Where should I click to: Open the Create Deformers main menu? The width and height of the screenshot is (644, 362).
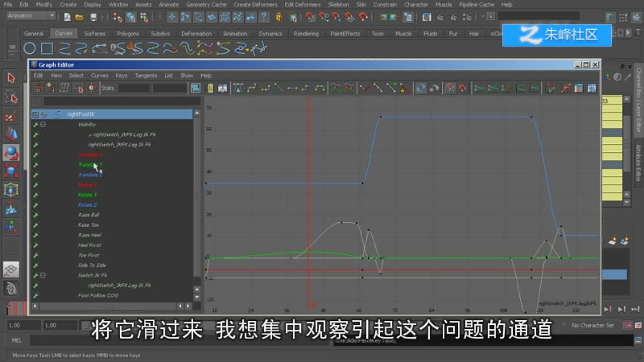[x=256, y=5]
